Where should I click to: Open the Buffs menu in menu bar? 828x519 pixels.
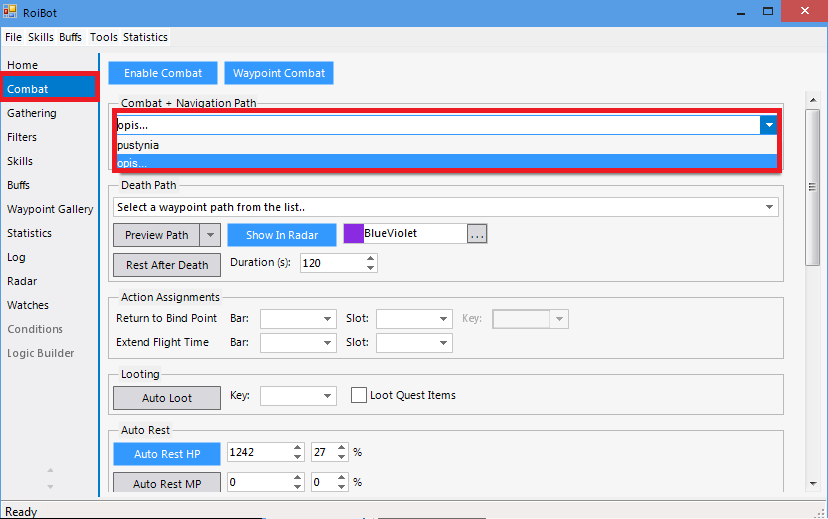(x=70, y=37)
